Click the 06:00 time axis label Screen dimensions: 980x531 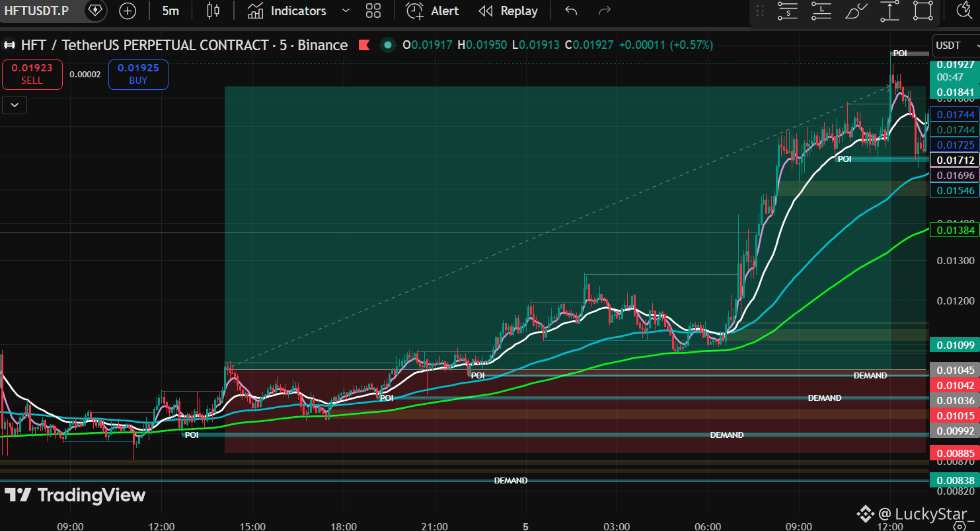(x=708, y=526)
